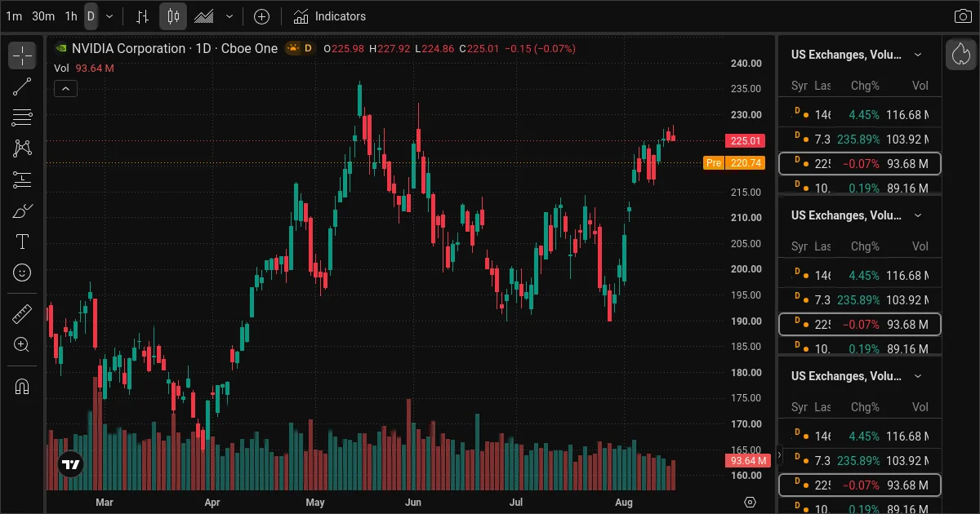This screenshot has height=514, width=980.
Task: Select the crosshair cursor tool
Action: coord(22,55)
